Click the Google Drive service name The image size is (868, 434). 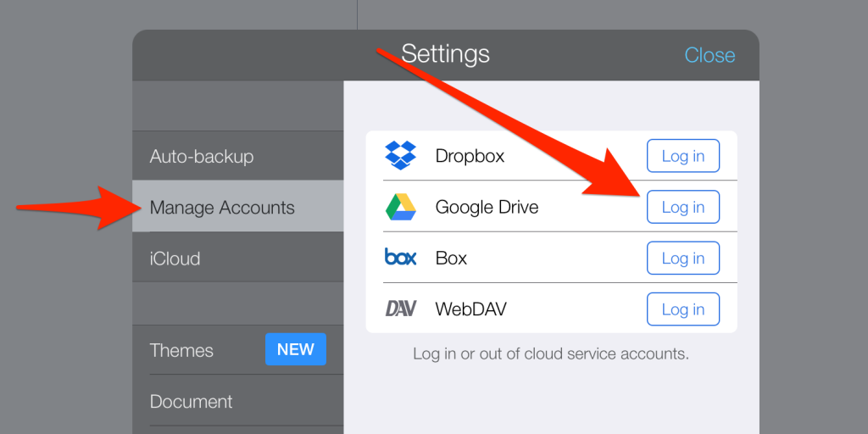click(487, 207)
